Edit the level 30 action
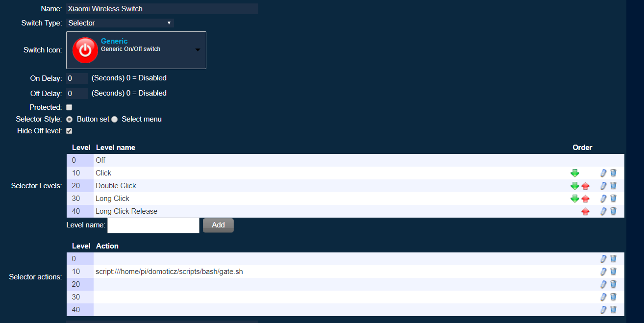This screenshot has height=323, width=644. point(603,297)
